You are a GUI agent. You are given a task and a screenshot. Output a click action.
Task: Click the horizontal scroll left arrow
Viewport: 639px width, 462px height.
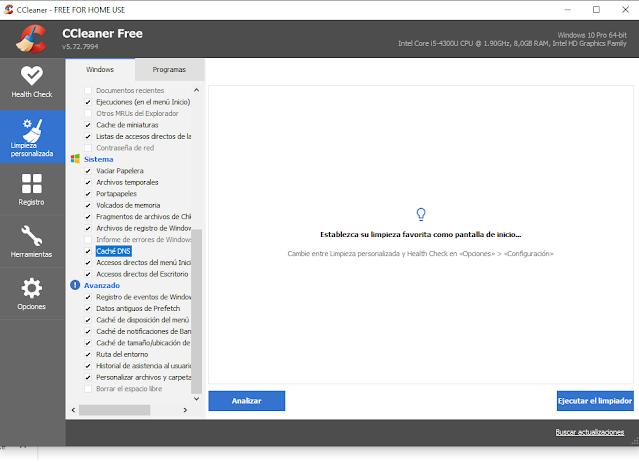click(x=73, y=410)
